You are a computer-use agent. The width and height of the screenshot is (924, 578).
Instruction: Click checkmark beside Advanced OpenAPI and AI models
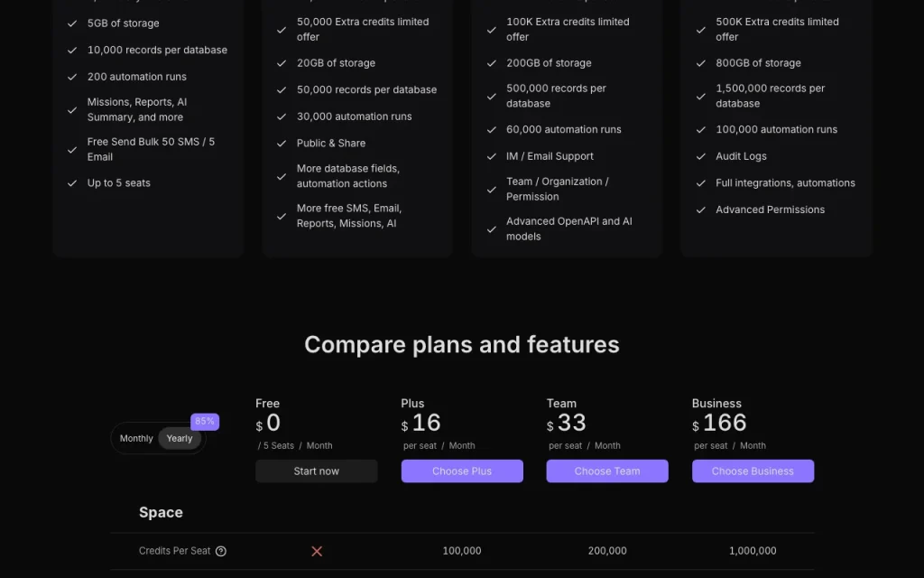(x=491, y=229)
